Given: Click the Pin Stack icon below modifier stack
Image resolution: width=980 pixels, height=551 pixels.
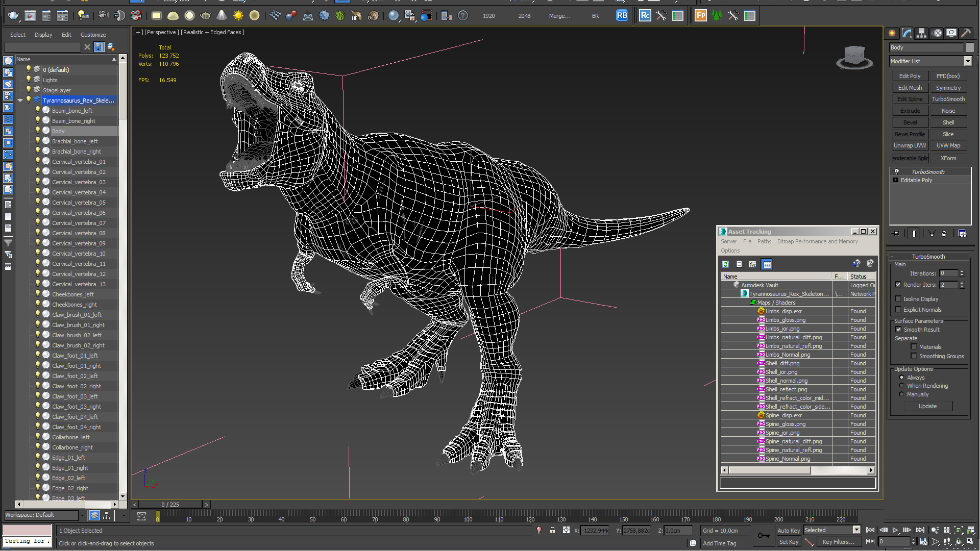Looking at the screenshot, I should click(896, 234).
